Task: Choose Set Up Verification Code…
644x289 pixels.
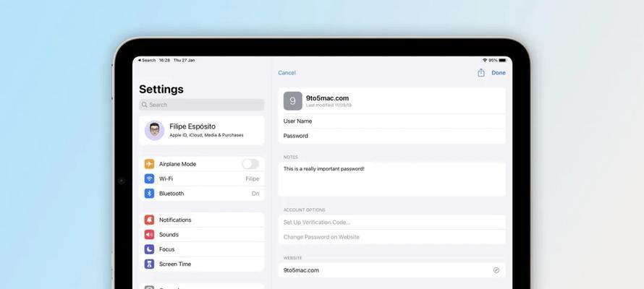Action: point(391,223)
